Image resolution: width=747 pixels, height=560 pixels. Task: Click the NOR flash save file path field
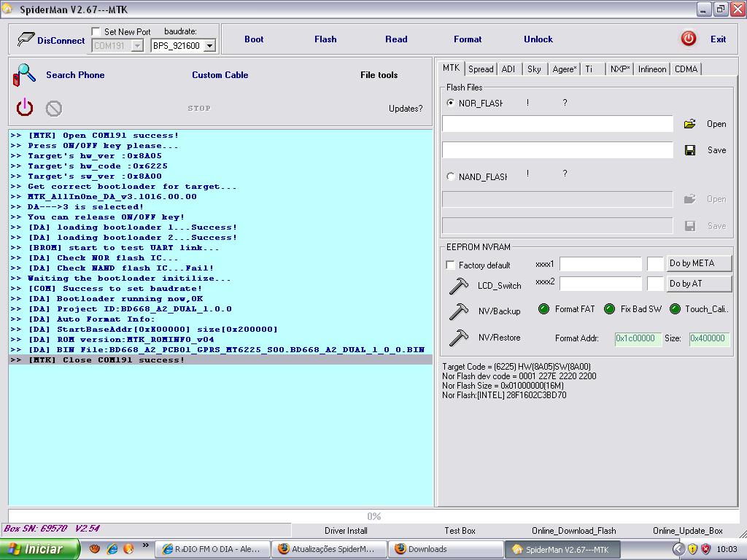click(x=557, y=150)
